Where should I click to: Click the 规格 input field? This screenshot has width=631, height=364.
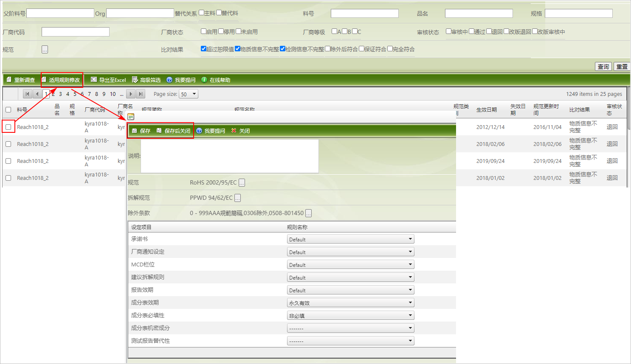point(579,13)
